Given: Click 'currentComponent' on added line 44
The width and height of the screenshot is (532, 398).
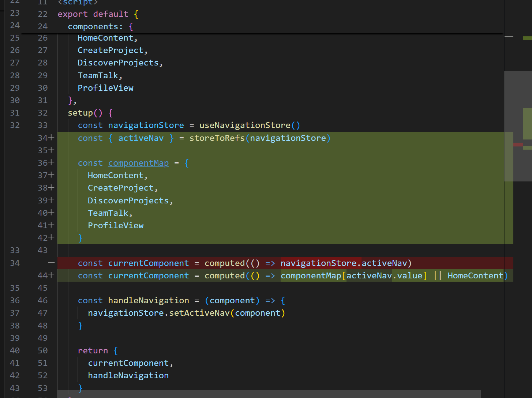Looking at the screenshot, I should click(x=149, y=276).
